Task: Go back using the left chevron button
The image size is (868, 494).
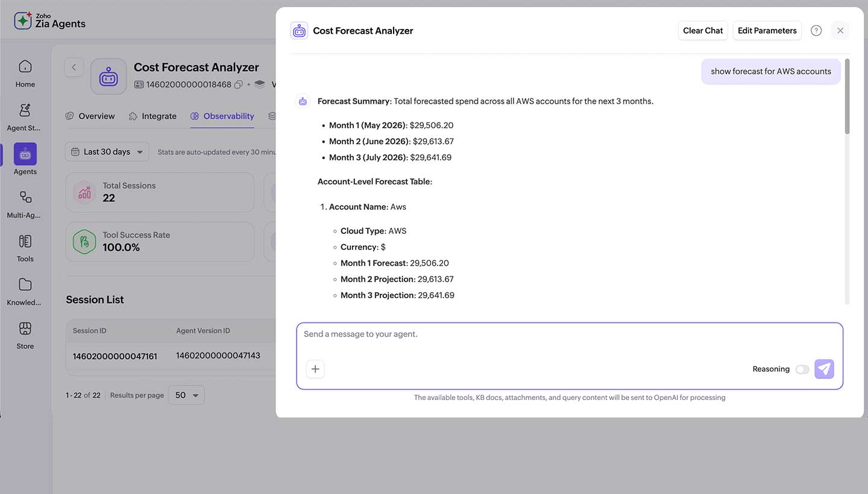Action: point(74,67)
